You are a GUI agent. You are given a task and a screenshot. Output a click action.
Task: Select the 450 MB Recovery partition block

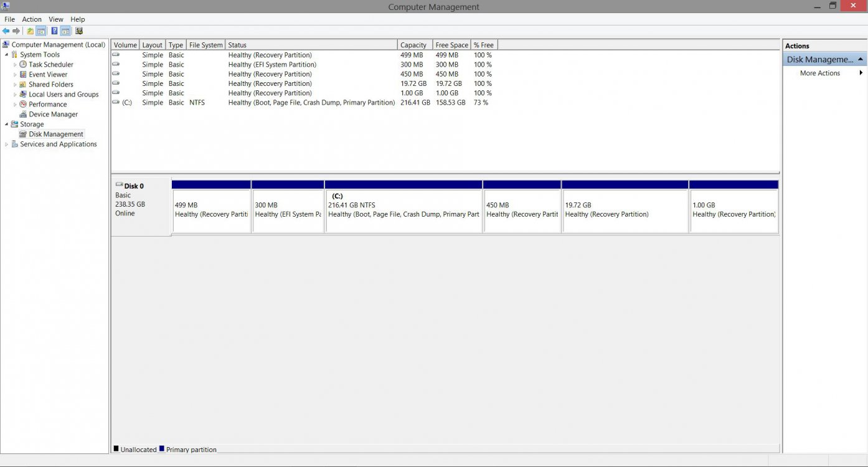tap(522, 207)
